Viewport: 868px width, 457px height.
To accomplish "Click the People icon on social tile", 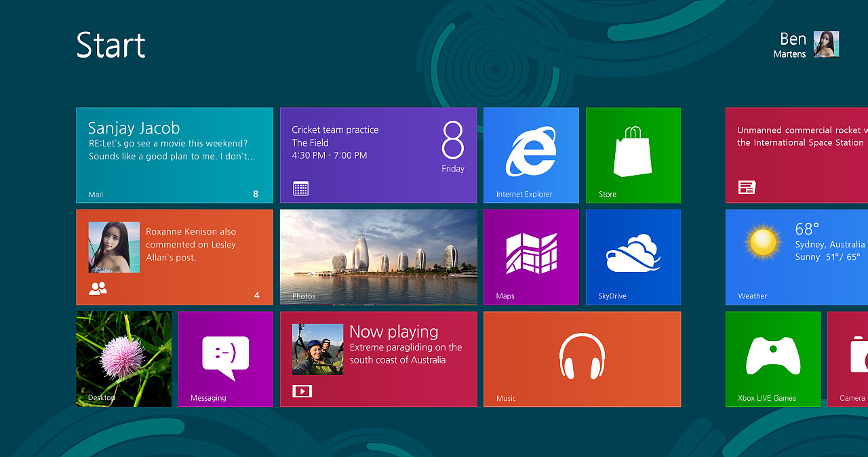I will point(98,289).
